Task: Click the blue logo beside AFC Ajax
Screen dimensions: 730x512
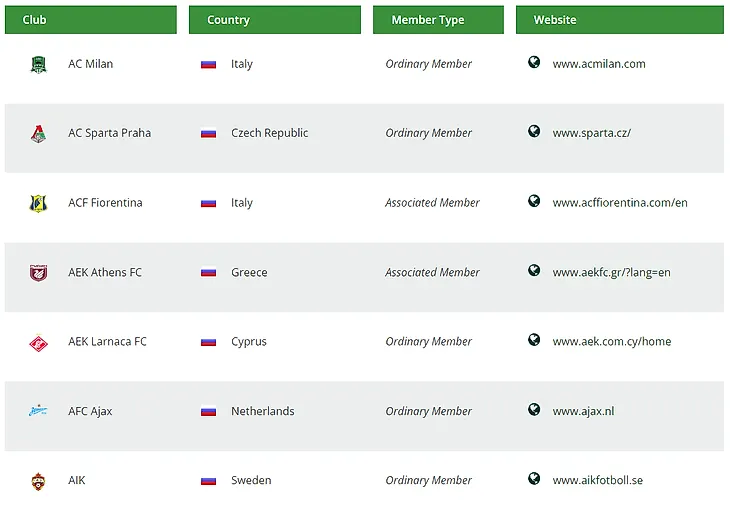Action: [38, 411]
